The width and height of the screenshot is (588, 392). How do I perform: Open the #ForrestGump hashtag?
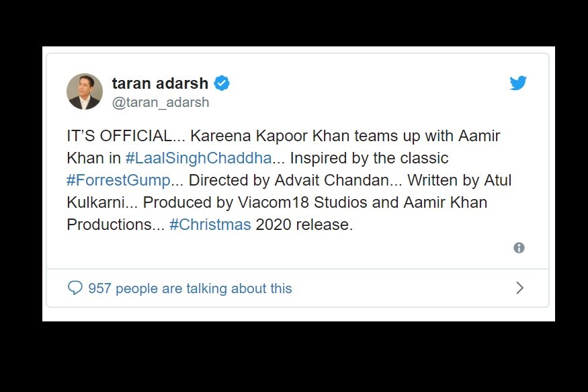click(x=118, y=180)
